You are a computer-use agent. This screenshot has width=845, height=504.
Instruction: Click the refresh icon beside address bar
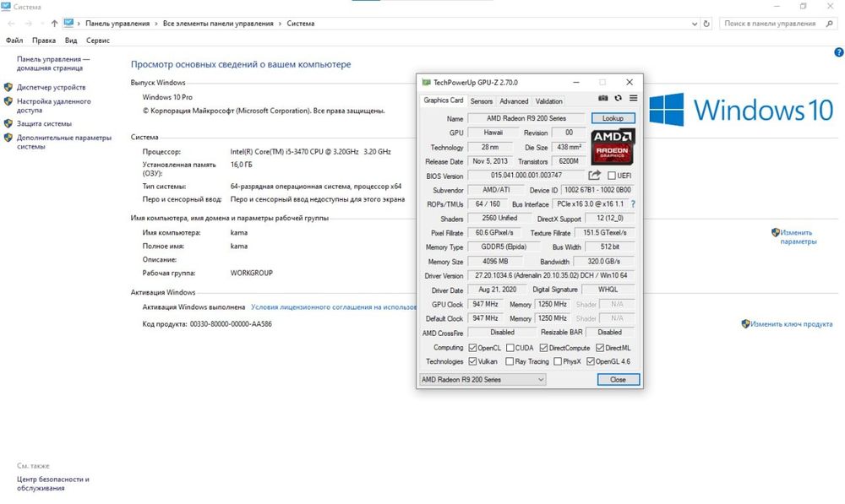[706, 24]
